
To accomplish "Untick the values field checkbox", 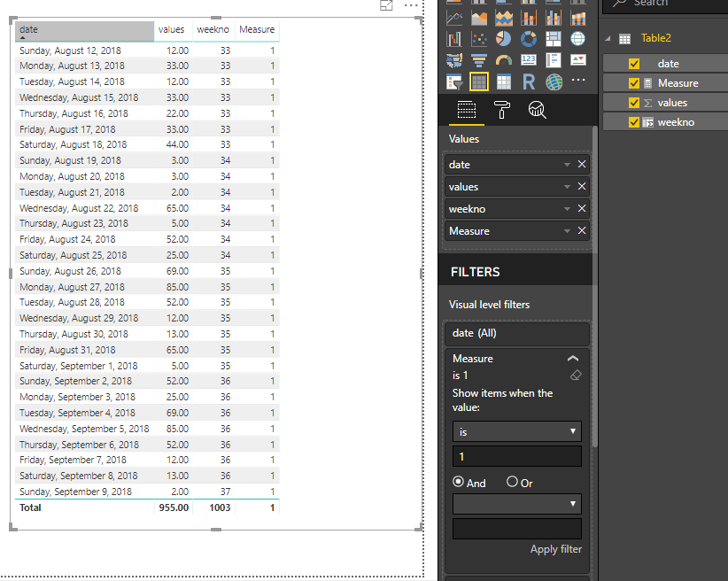I will [634, 103].
